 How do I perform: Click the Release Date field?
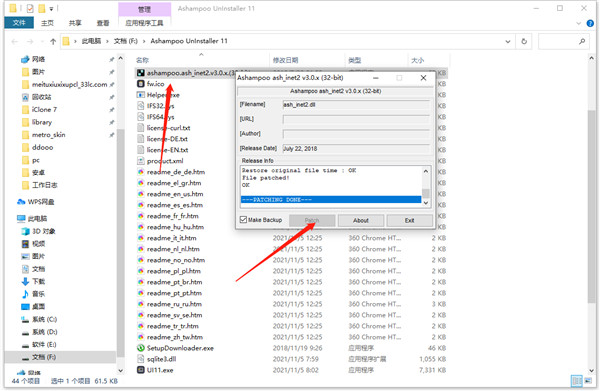pyautogui.click(x=356, y=149)
